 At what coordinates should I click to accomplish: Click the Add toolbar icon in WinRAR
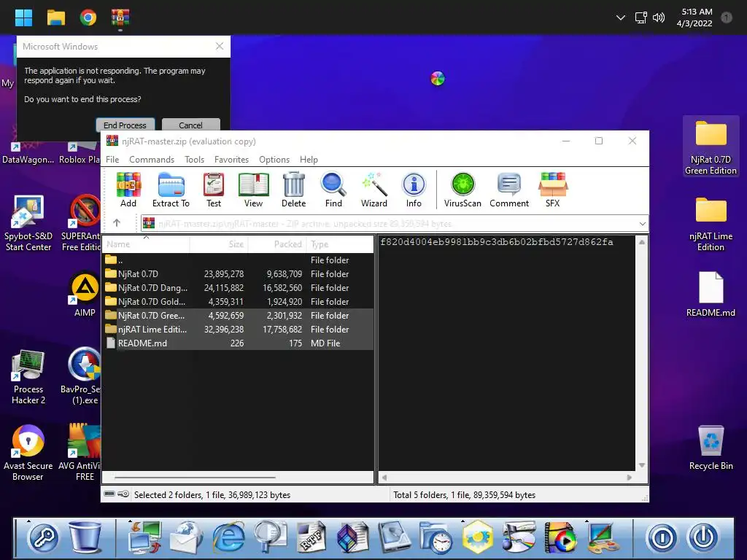tap(128, 190)
